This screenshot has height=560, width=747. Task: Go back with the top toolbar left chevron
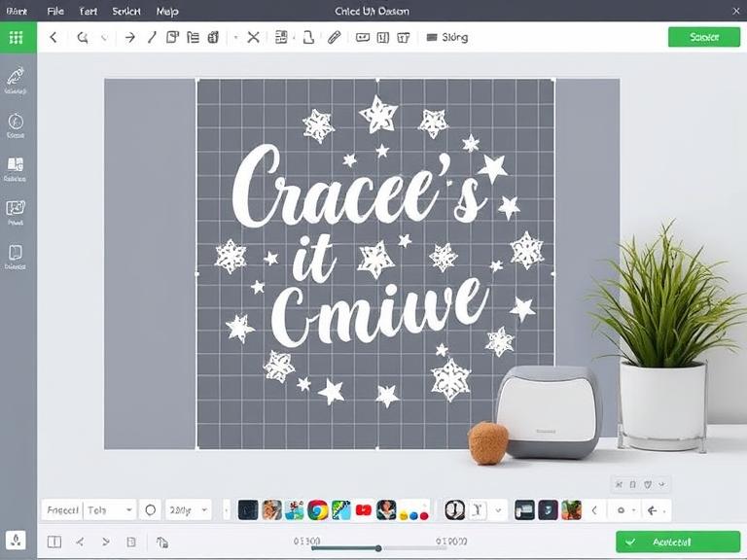[x=53, y=37]
